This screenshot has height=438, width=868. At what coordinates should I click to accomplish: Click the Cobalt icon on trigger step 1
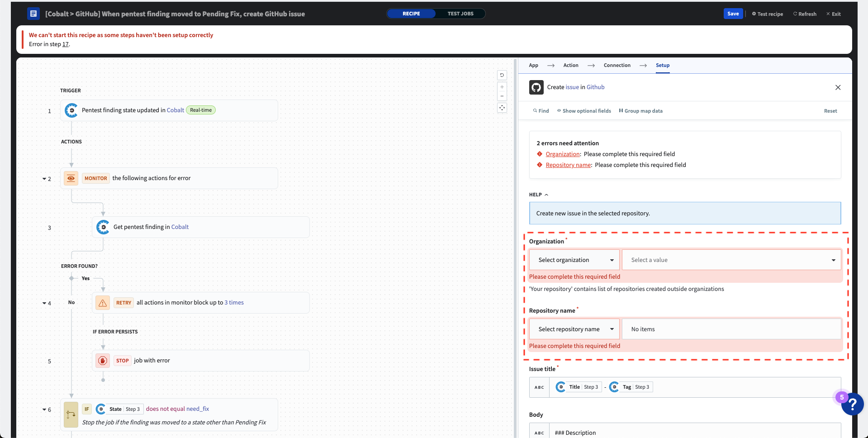71,110
